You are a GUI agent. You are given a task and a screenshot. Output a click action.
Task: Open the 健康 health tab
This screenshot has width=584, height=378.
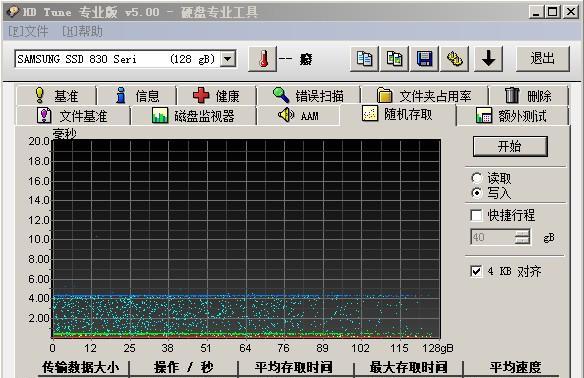[216, 96]
